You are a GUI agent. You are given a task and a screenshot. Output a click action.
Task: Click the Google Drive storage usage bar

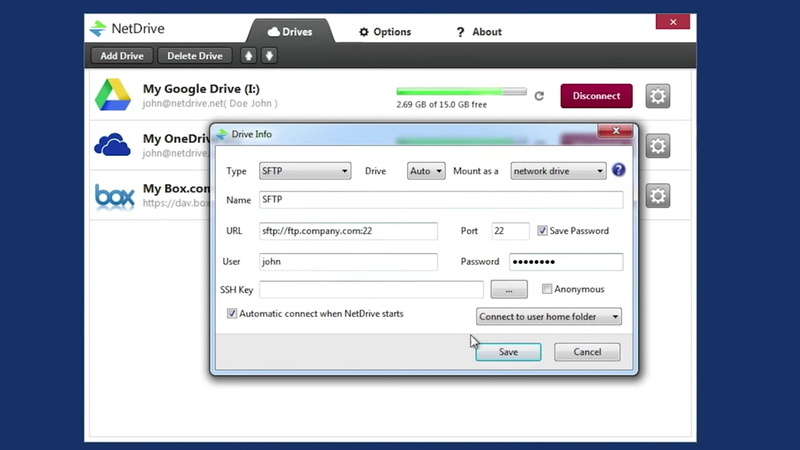coord(461,91)
